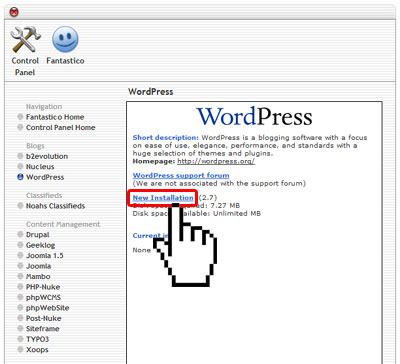Click the Content Management section header
The height and width of the screenshot is (364, 400).
(x=63, y=224)
